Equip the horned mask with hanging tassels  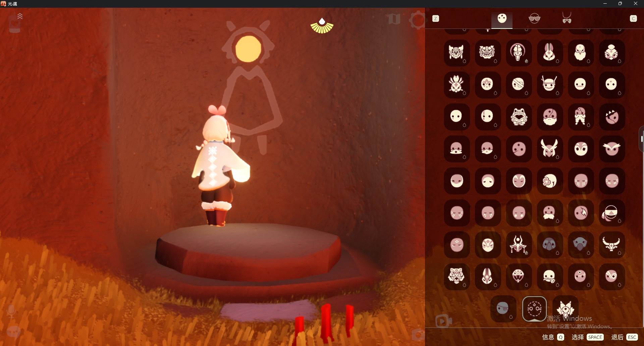[519, 244]
